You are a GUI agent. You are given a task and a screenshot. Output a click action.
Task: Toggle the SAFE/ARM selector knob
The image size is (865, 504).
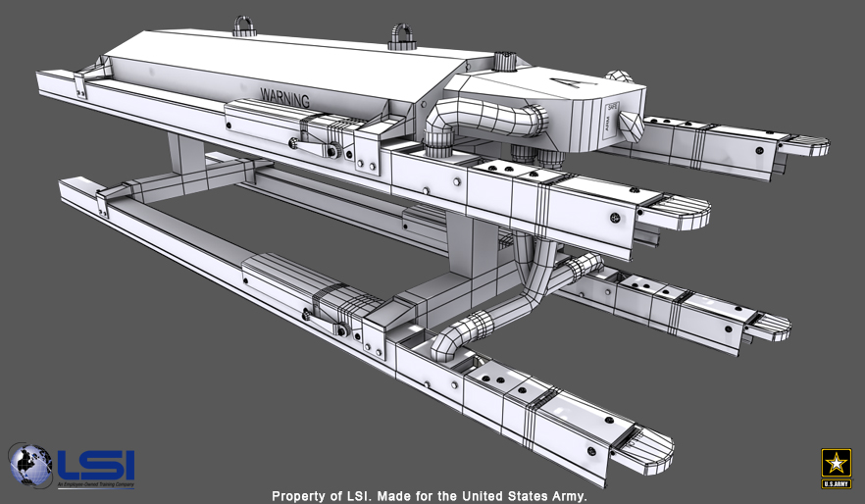pyautogui.click(x=631, y=126)
